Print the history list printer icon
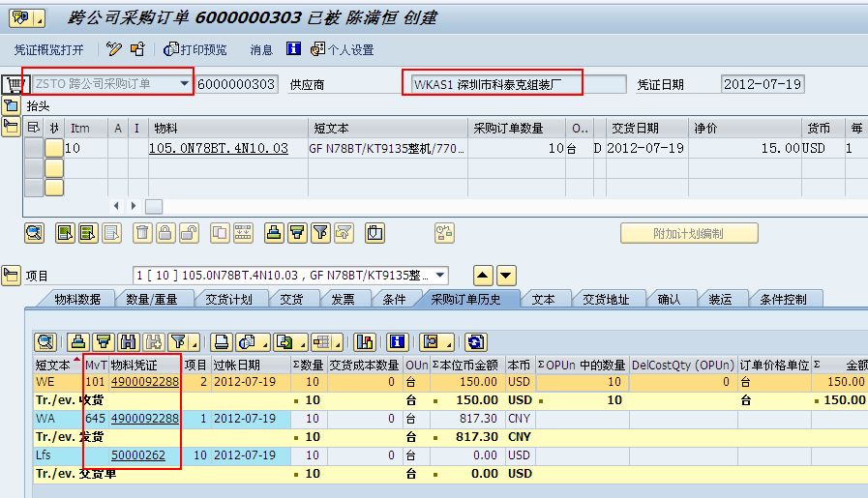The width and height of the screenshot is (868, 498). (x=222, y=342)
